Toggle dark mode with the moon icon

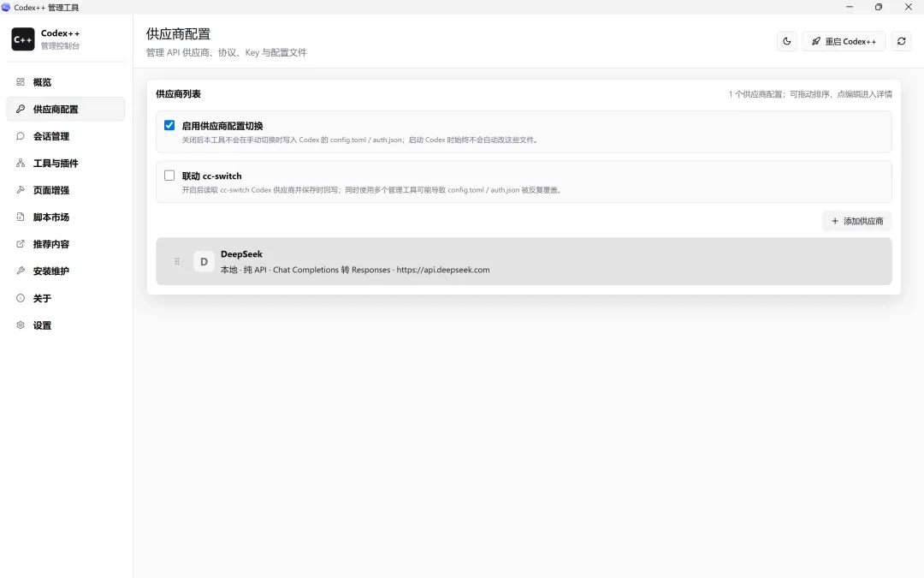click(787, 41)
